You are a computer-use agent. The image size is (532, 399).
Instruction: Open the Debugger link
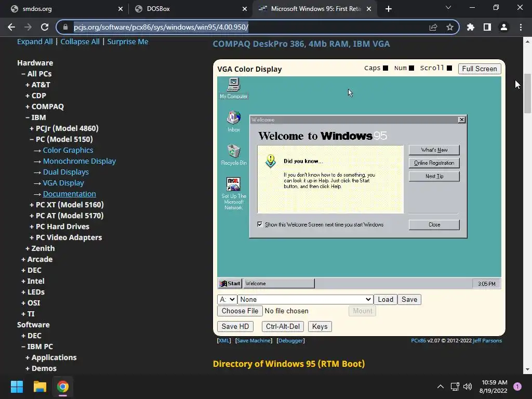(x=290, y=340)
